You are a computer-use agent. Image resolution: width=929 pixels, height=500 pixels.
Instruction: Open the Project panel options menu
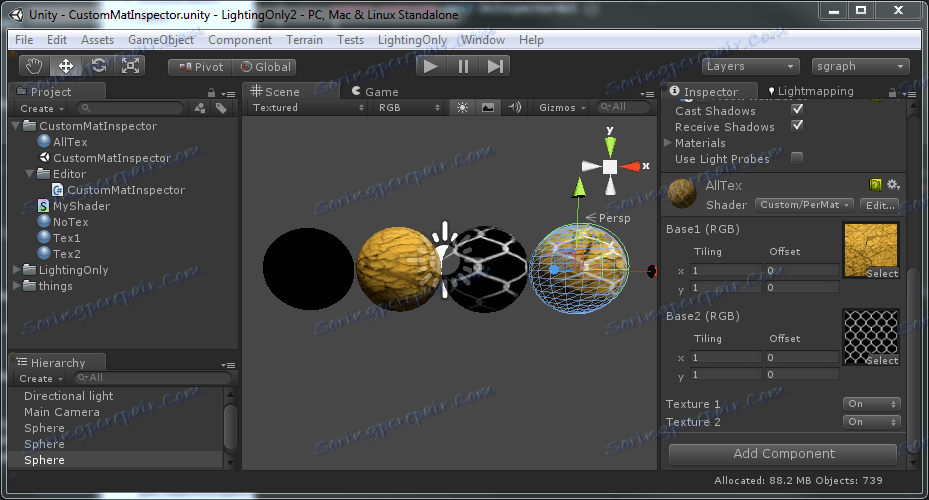(x=228, y=94)
